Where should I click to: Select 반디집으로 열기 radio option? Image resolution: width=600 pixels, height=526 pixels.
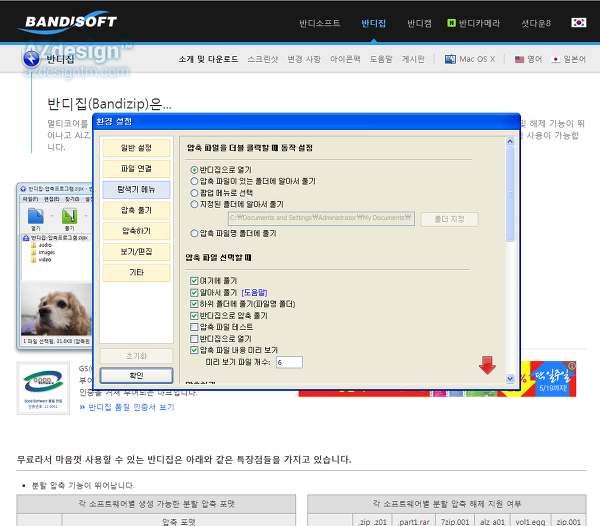(x=194, y=169)
